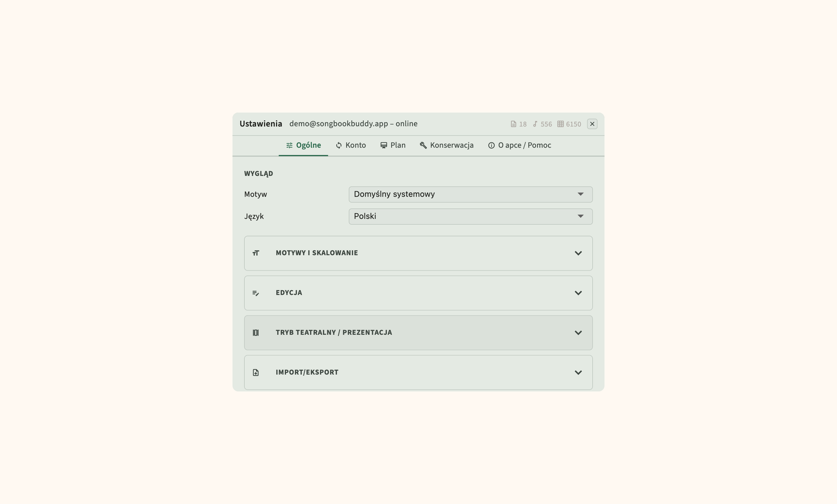Expand the Tryb teatralny / Prezentacja chevron
The height and width of the screenshot is (504, 837).
[578, 333]
